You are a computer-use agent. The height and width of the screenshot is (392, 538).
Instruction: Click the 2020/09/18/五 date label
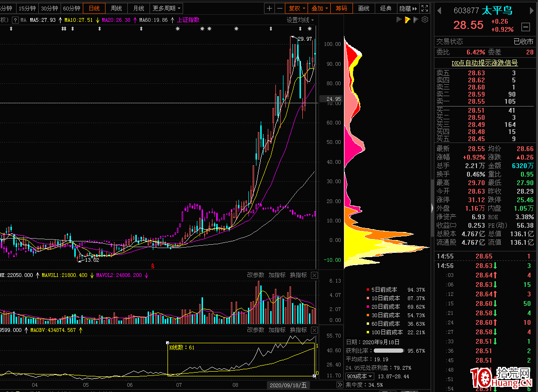288,385
